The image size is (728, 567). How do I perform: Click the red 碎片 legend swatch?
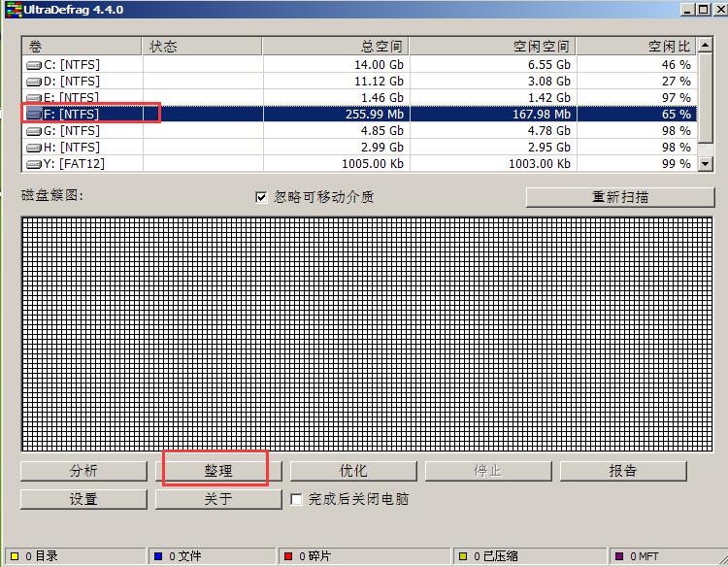click(x=288, y=556)
